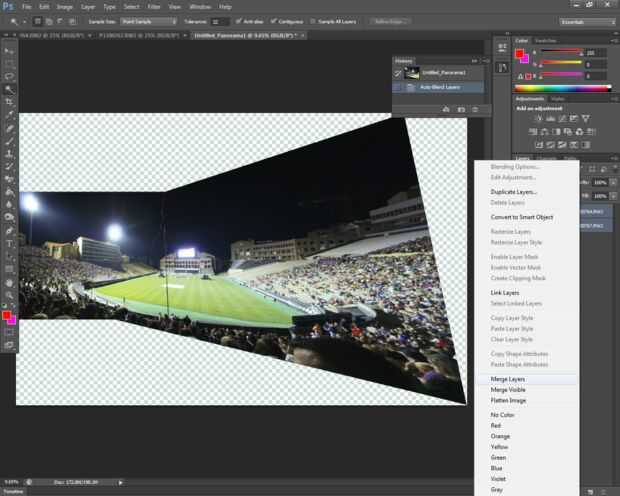620x496 pixels.
Task: Open the File menu
Action: coord(26,7)
